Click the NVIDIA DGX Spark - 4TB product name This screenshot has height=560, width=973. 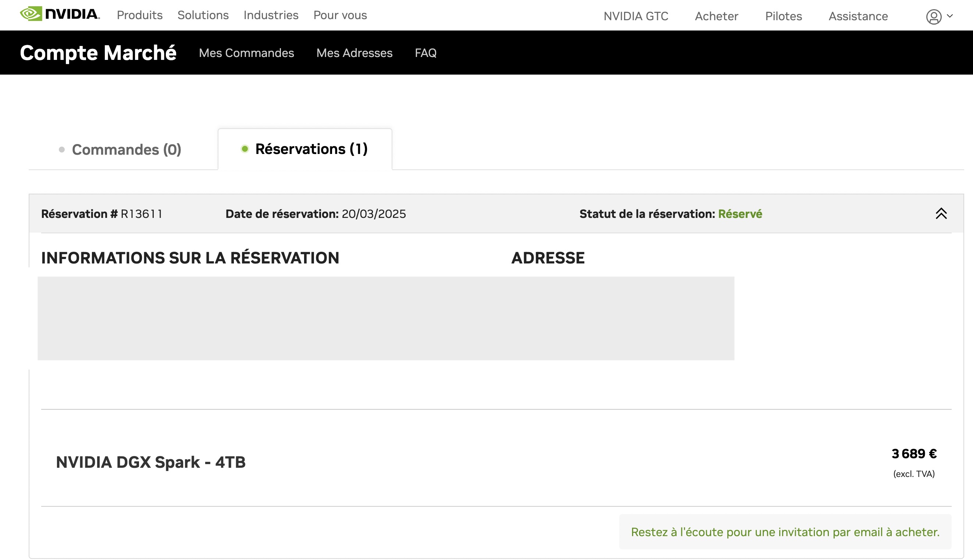[x=150, y=462]
